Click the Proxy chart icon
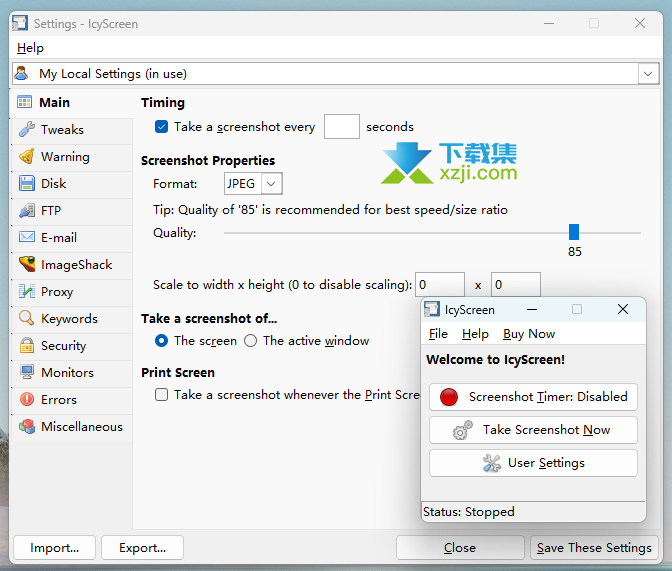Screen dimensions: 672x571 pos(27,292)
